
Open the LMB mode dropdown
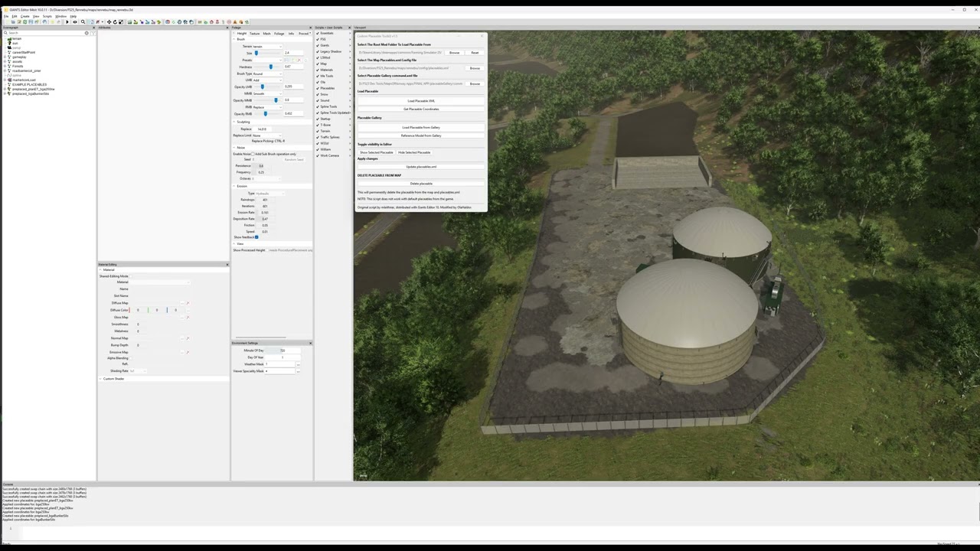(x=267, y=80)
